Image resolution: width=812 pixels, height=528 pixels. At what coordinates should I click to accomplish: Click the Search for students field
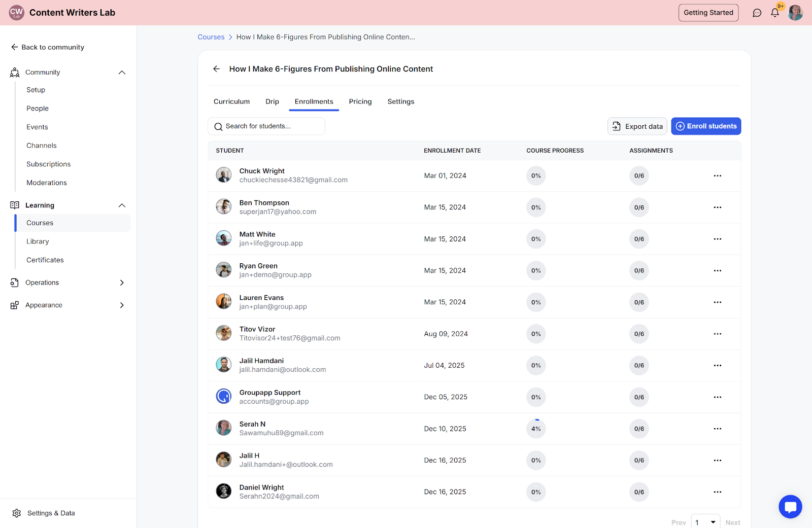tap(266, 126)
